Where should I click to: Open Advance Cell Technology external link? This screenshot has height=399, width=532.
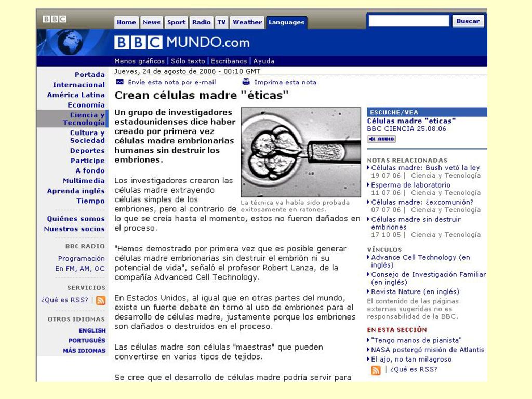click(x=420, y=261)
